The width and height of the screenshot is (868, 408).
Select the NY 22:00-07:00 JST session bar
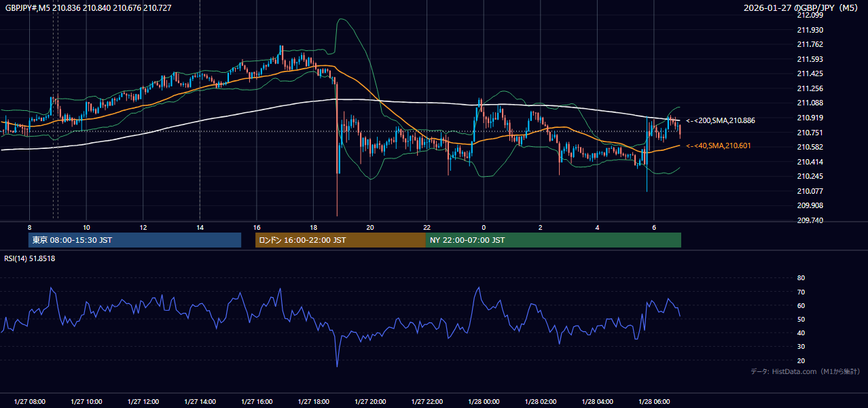coord(554,240)
